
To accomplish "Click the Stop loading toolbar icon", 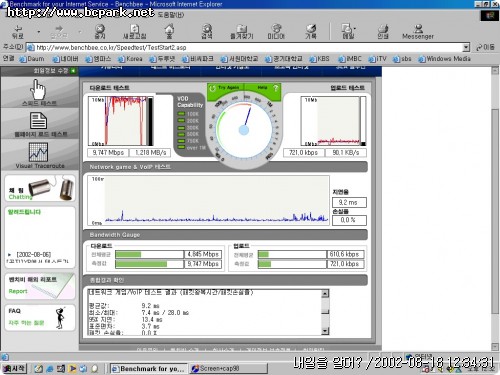I will pos(100,32).
